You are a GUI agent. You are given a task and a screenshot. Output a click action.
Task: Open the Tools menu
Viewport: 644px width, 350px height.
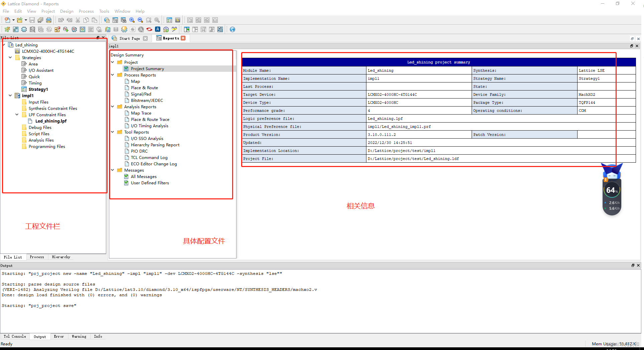pyautogui.click(x=104, y=11)
